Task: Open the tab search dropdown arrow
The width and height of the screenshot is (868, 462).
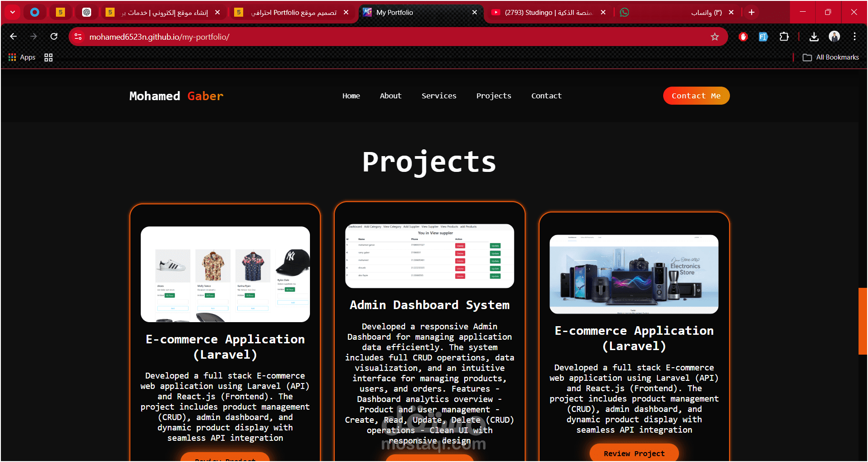Action: coord(13,12)
